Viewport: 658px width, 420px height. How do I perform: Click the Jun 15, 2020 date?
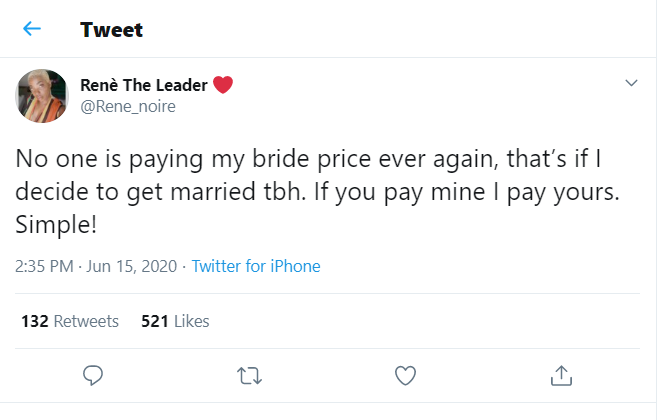coord(134,266)
